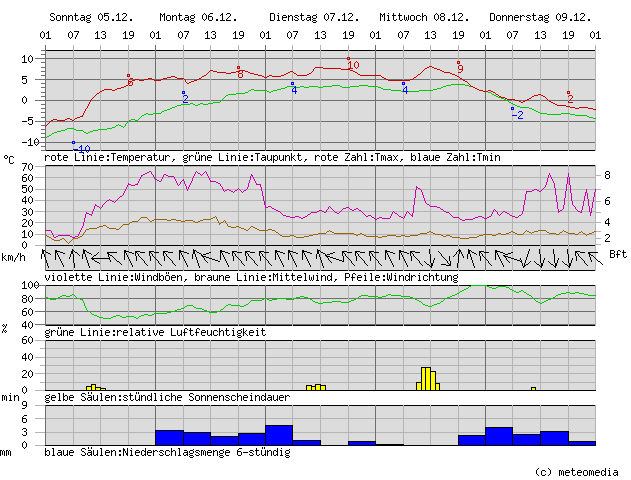Select the 'Montag 06.12.' day heading

198,17
